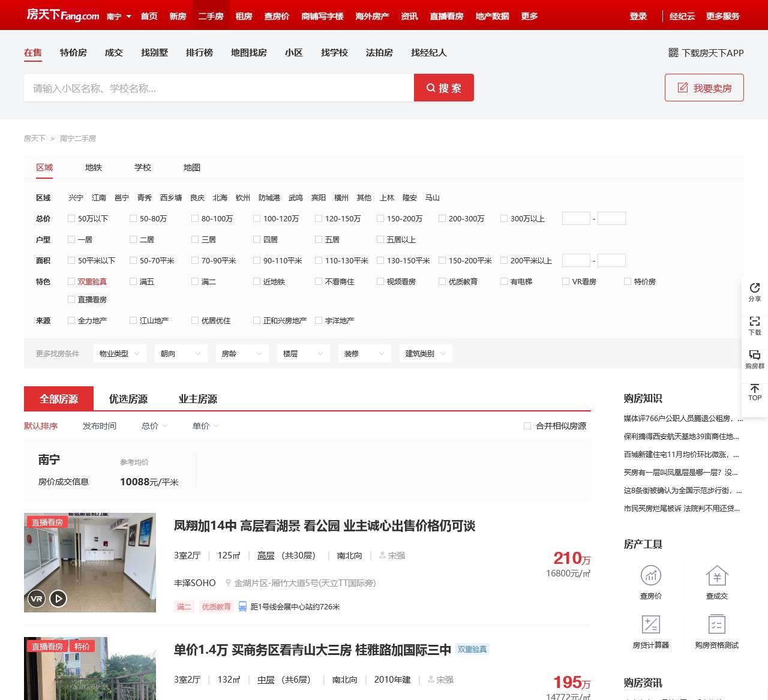Expand the 南宁 city selector in header
This screenshot has height=700, width=768.
tap(119, 16)
